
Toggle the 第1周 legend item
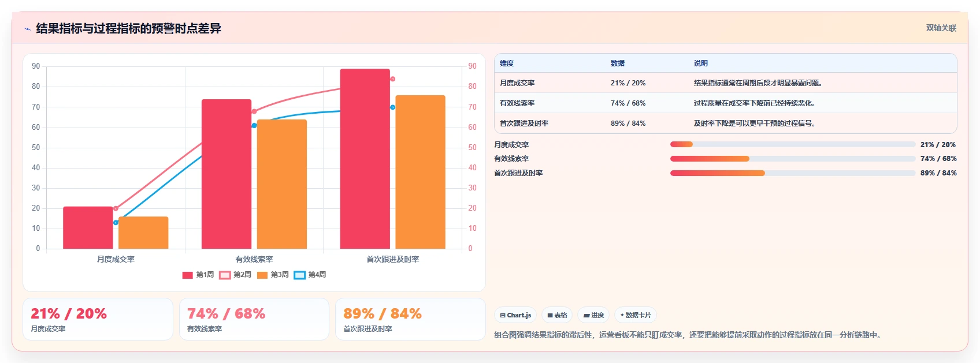198,275
